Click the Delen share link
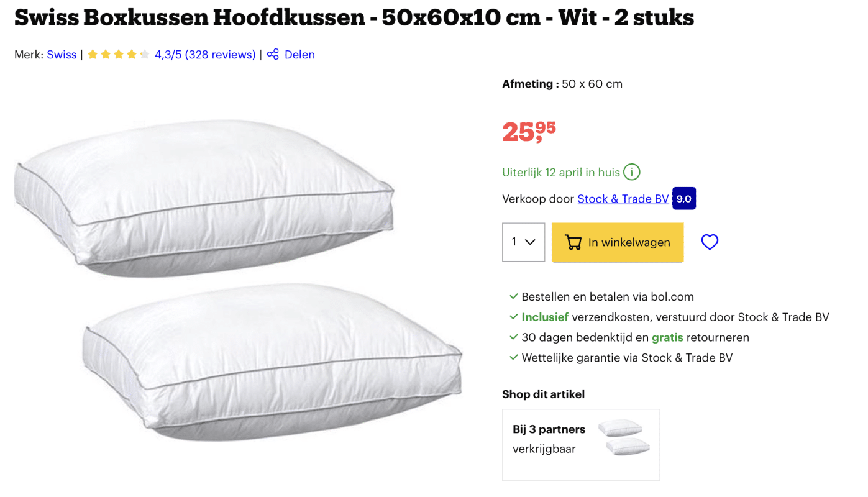This screenshot has height=497, width=868. (299, 55)
